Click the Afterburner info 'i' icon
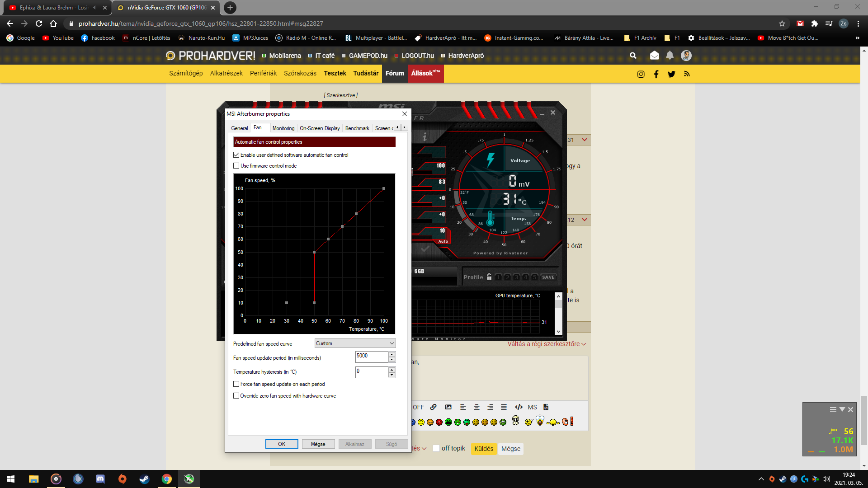 [x=425, y=136]
